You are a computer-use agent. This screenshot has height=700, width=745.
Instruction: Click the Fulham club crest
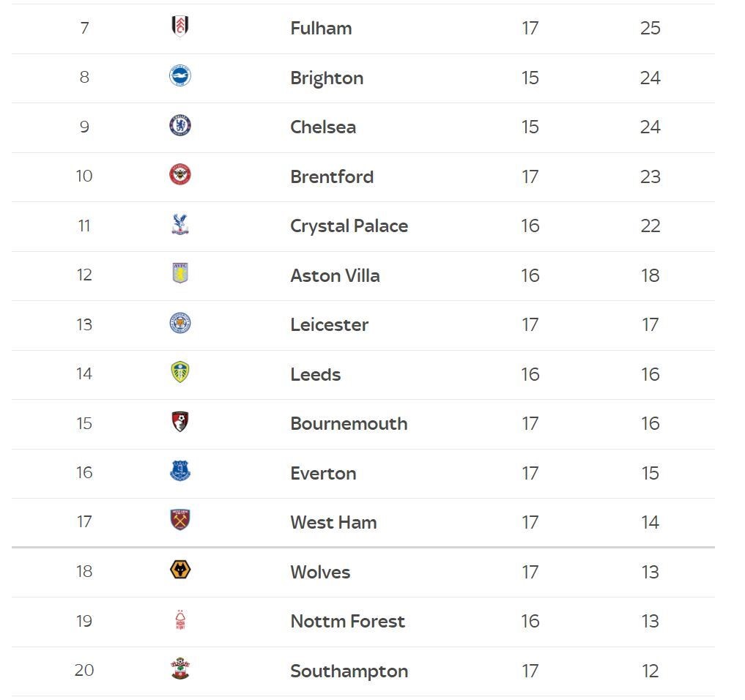(x=179, y=27)
